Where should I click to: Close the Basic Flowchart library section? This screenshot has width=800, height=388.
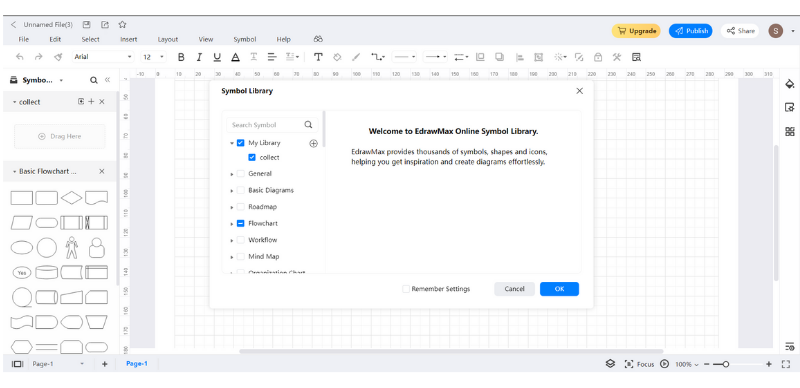(102, 172)
